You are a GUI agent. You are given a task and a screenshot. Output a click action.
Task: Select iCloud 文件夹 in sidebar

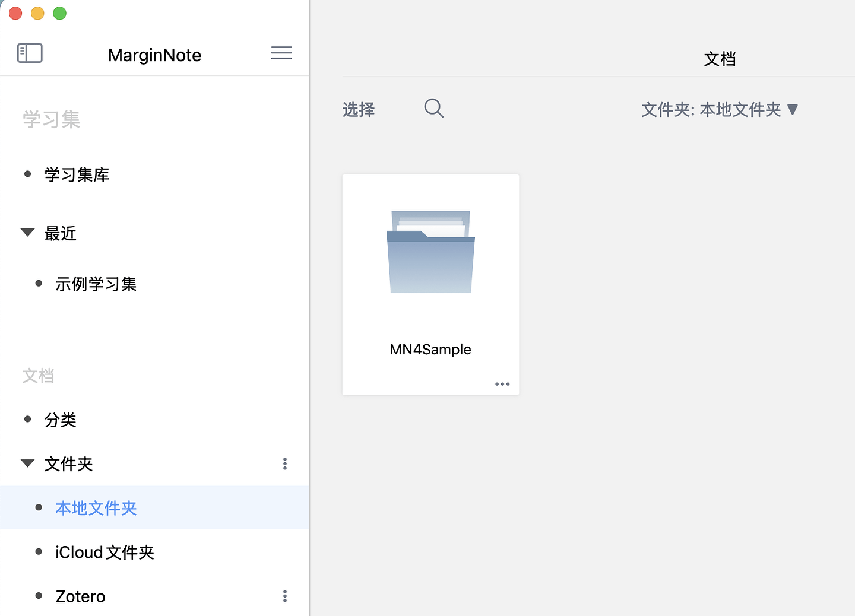104,553
